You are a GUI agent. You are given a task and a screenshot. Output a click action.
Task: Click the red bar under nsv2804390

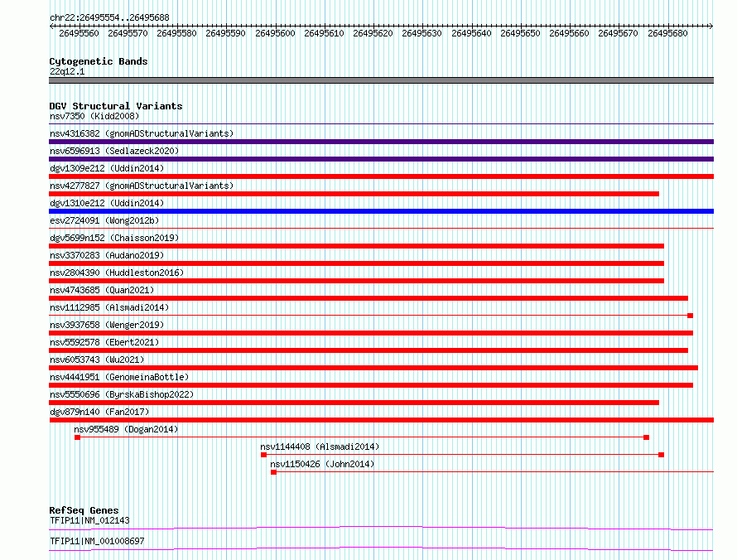point(356,281)
